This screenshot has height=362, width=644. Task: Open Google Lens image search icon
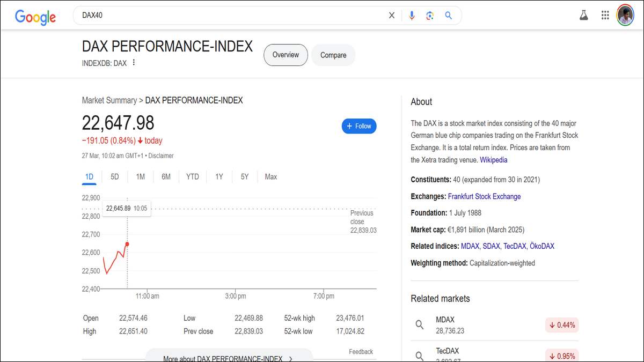[430, 16]
